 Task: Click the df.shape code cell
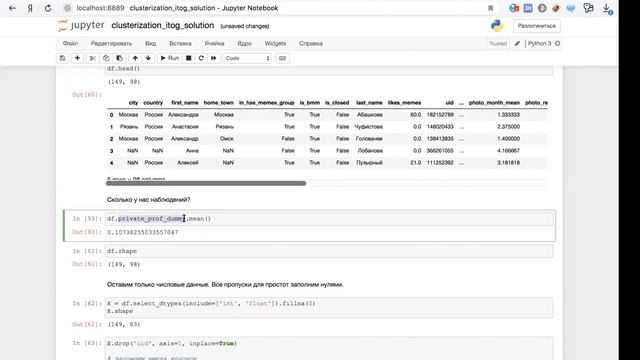(x=329, y=251)
